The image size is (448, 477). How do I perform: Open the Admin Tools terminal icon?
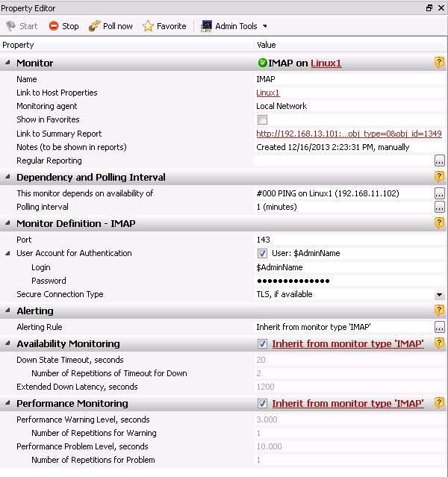[x=206, y=26]
